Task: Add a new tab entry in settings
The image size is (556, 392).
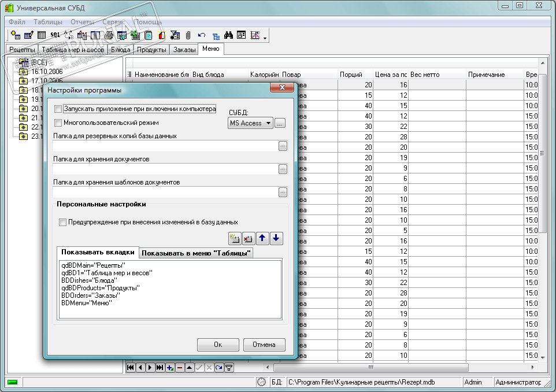Action: pyautogui.click(x=235, y=238)
